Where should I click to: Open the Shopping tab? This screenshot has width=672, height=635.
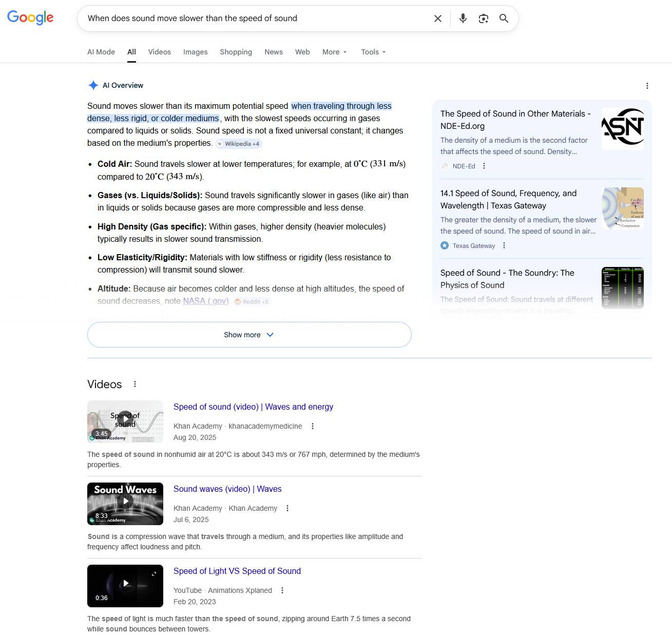coord(236,52)
